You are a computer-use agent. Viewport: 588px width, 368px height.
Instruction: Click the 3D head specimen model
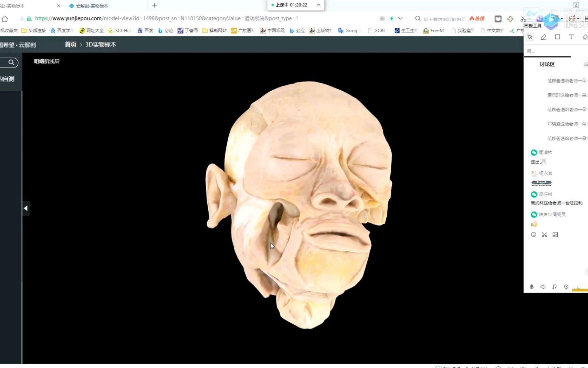(299, 204)
